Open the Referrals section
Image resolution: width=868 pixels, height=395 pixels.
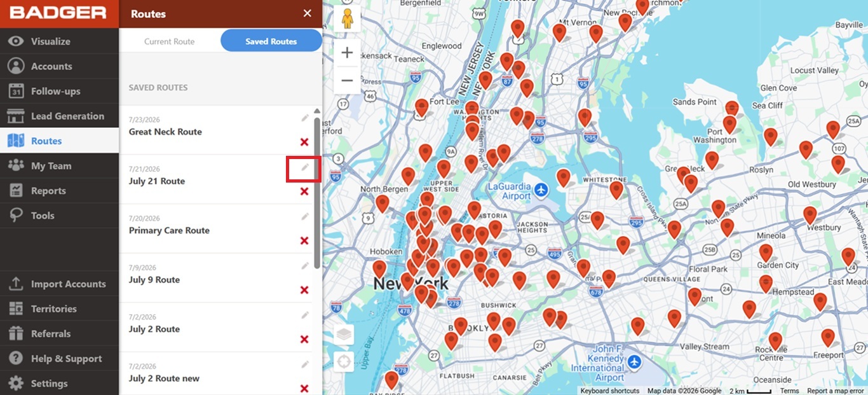pyautogui.click(x=59, y=333)
